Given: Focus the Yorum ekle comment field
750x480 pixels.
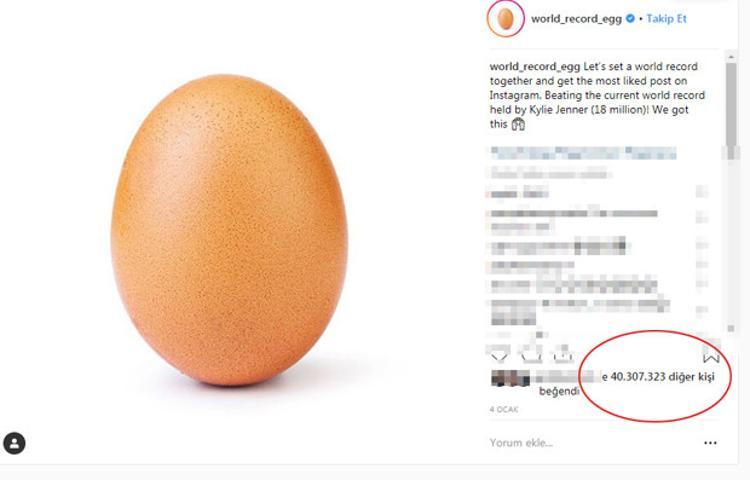Looking at the screenshot, I should 593,443.
